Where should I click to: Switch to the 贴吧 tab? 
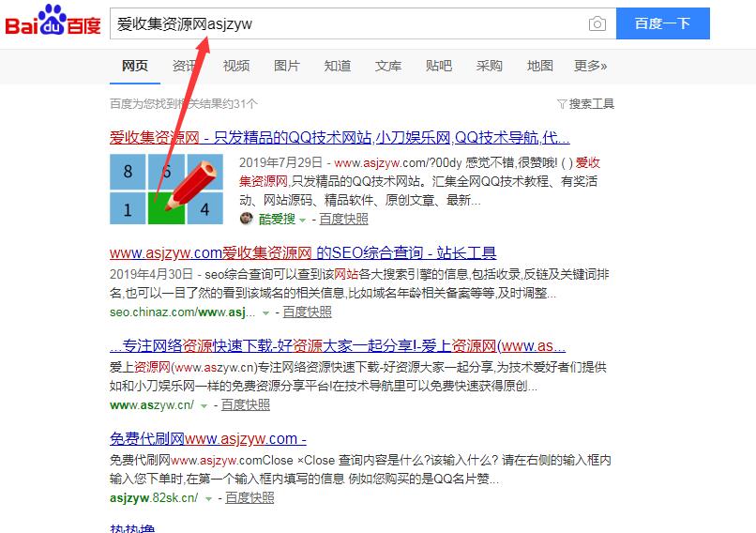point(438,66)
